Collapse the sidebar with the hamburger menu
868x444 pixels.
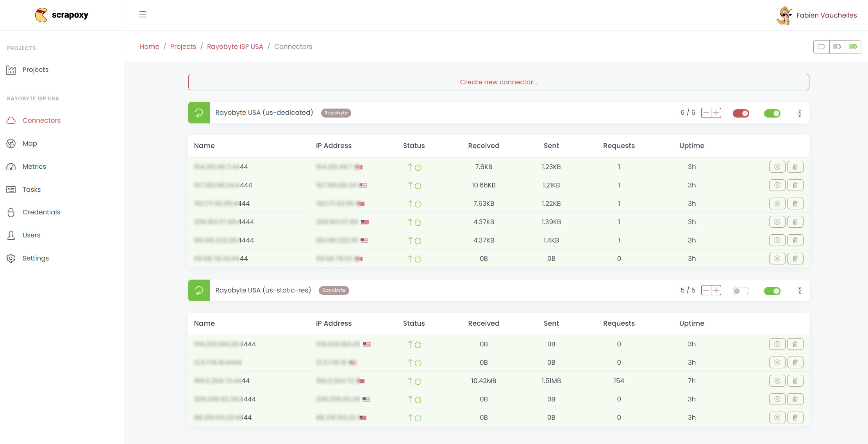click(143, 14)
